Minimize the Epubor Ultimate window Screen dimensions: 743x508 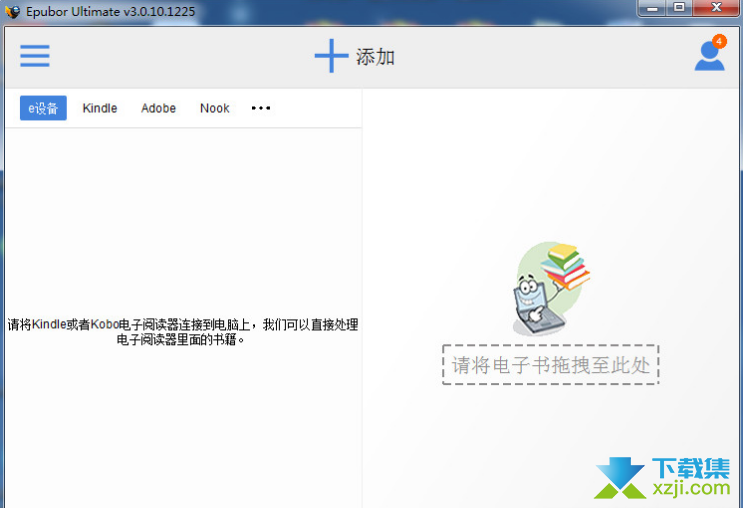652,8
